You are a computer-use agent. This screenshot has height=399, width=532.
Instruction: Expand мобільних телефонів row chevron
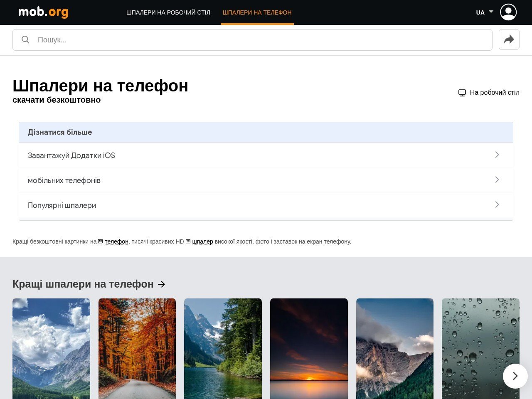(497, 180)
